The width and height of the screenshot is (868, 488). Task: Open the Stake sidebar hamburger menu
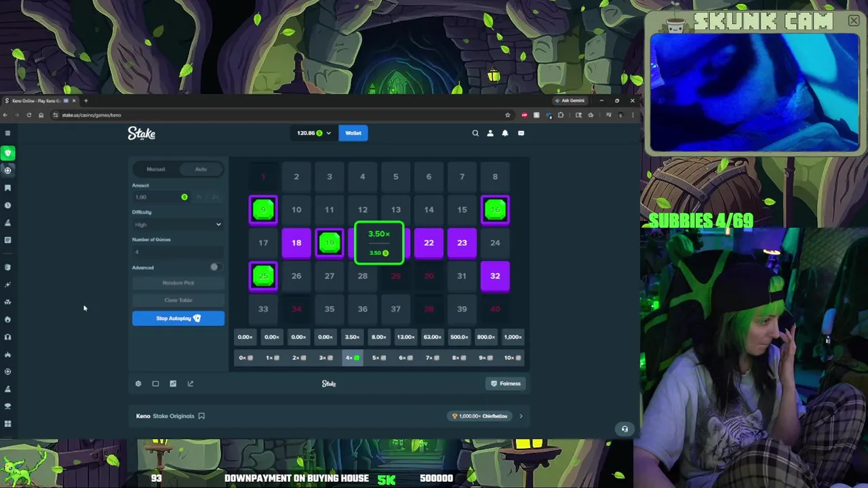(x=7, y=133)
